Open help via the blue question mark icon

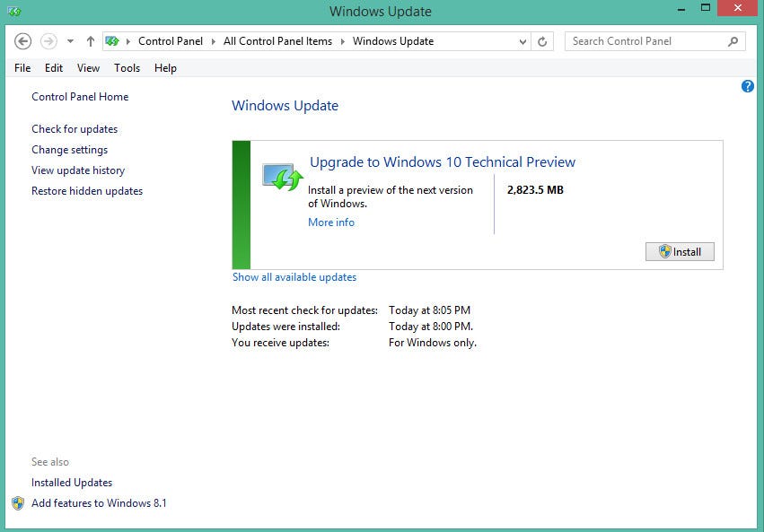[747, 86]
